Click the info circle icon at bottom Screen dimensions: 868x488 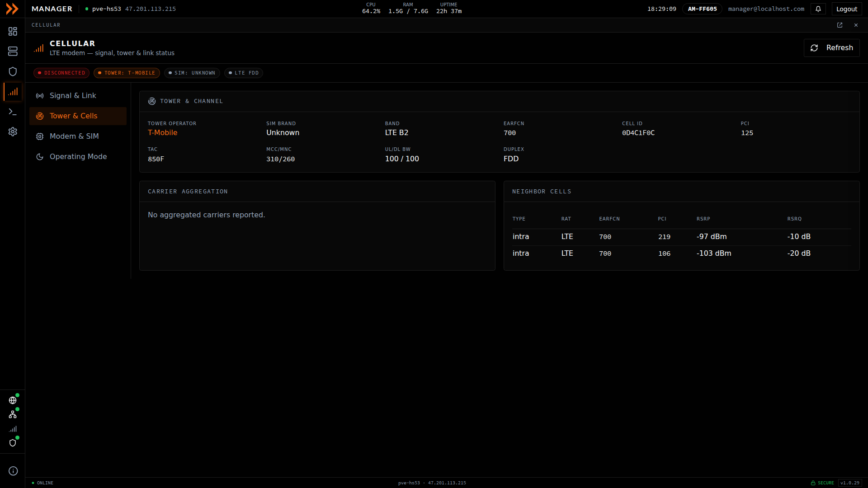pyautogui.click(x=13, y=471)
